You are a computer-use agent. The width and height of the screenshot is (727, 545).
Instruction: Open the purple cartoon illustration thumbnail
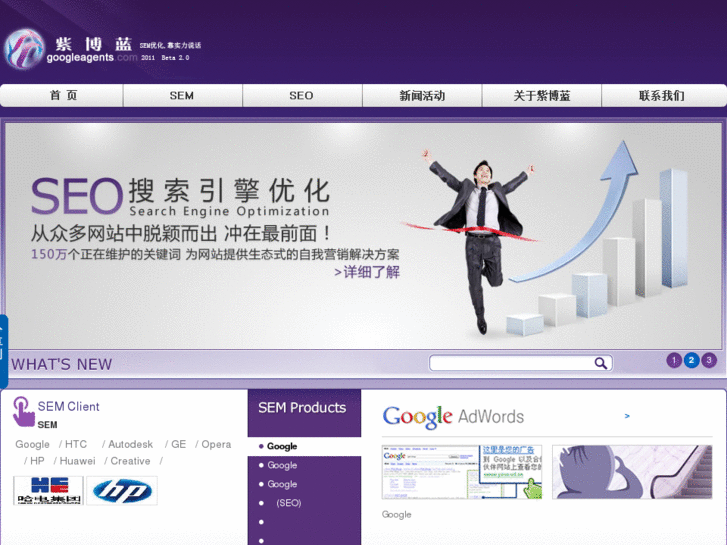coord(632,472)
